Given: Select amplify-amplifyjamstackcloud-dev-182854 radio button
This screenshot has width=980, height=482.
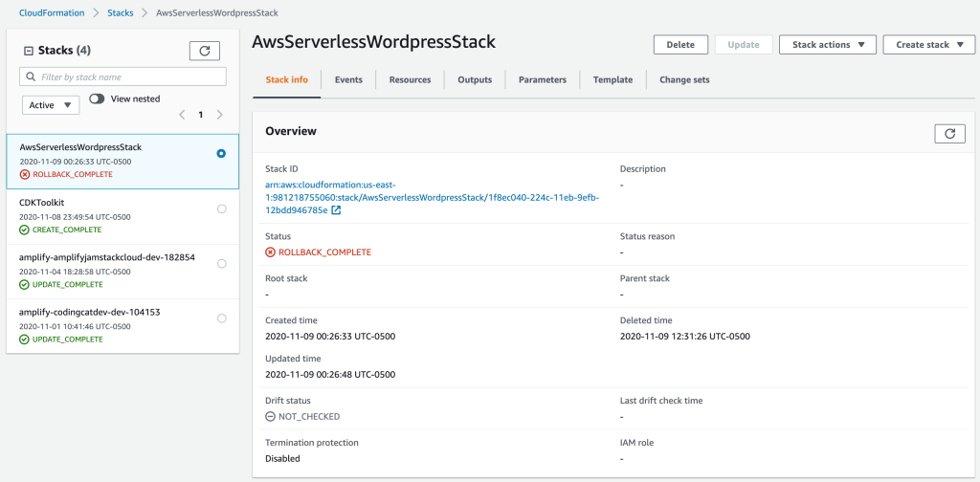Looking at the screenshot, I should [x=221, y=264].
